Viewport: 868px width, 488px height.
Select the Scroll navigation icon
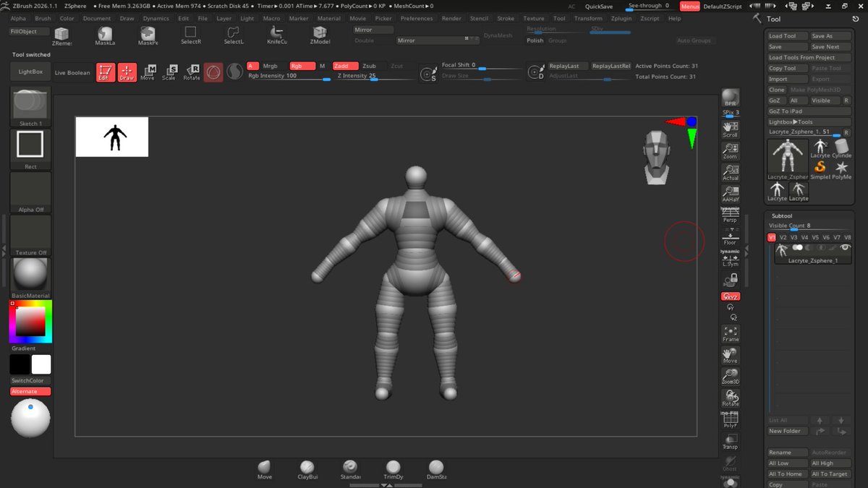click(731, 129)
